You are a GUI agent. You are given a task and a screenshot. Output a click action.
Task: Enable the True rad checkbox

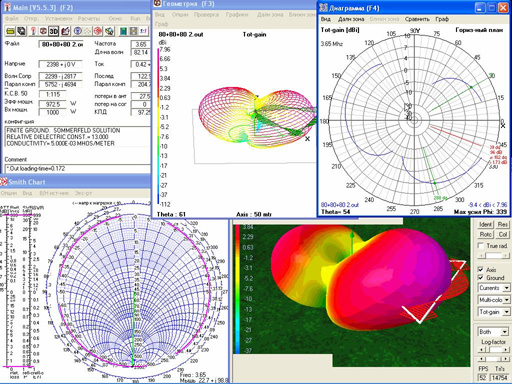click(481, 246)
